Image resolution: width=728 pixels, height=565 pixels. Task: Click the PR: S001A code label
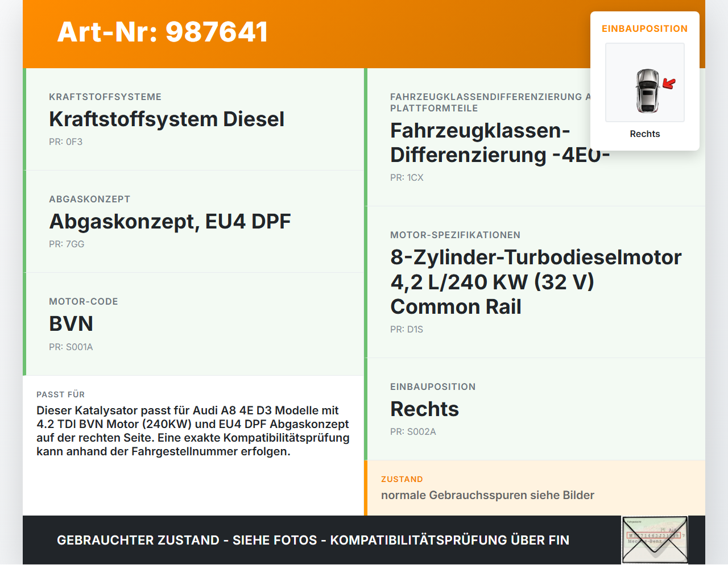pyautogui.click(x=71, y=347)
